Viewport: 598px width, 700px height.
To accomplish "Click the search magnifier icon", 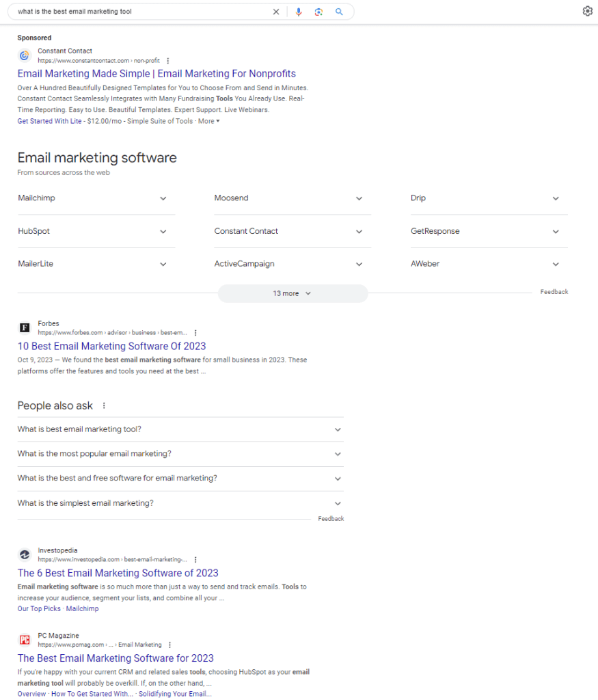I will click(x=339, y=12).
